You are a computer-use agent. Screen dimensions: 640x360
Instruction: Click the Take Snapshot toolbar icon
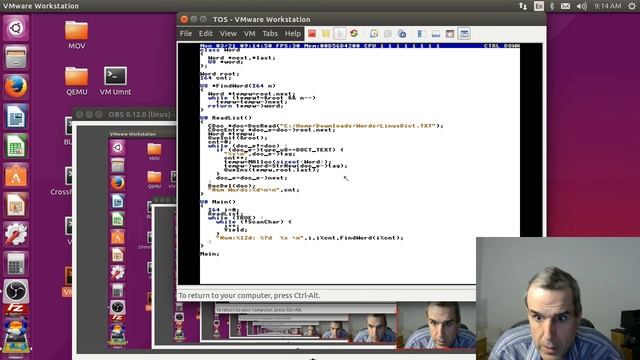[374, 33]
